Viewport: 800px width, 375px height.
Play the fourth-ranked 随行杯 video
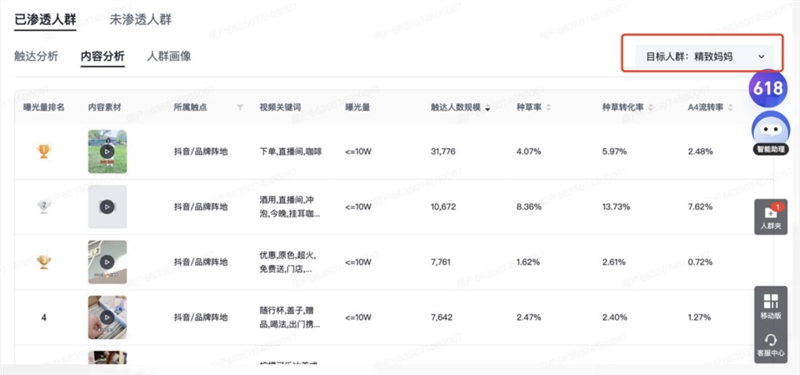click(x=107, y=317)
